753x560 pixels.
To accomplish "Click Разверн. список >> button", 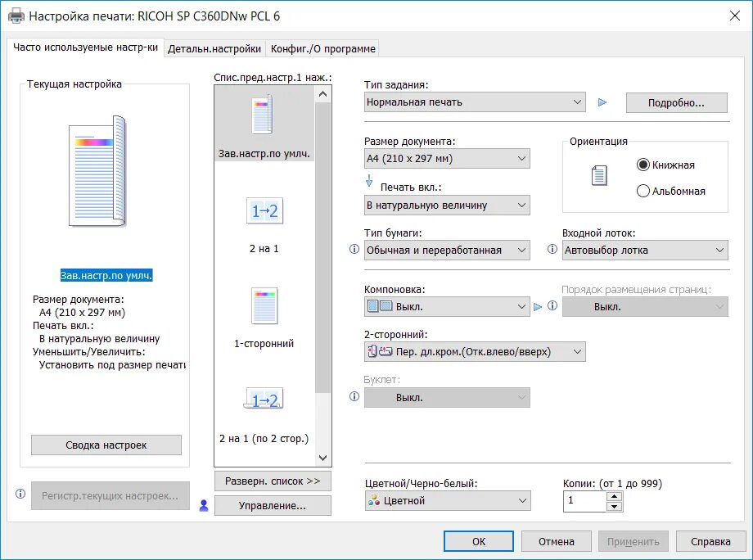I will tap(273, 481).
